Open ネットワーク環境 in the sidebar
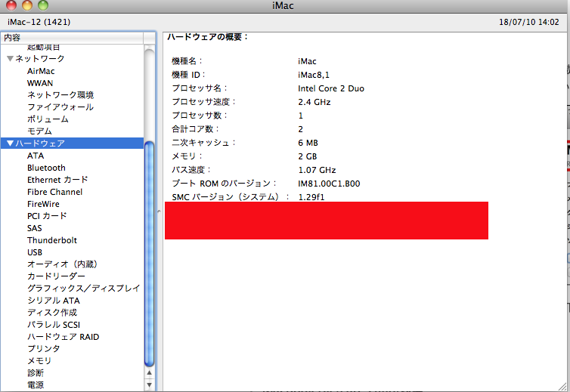Screen dimensions: 570x392 pos(60,95)
